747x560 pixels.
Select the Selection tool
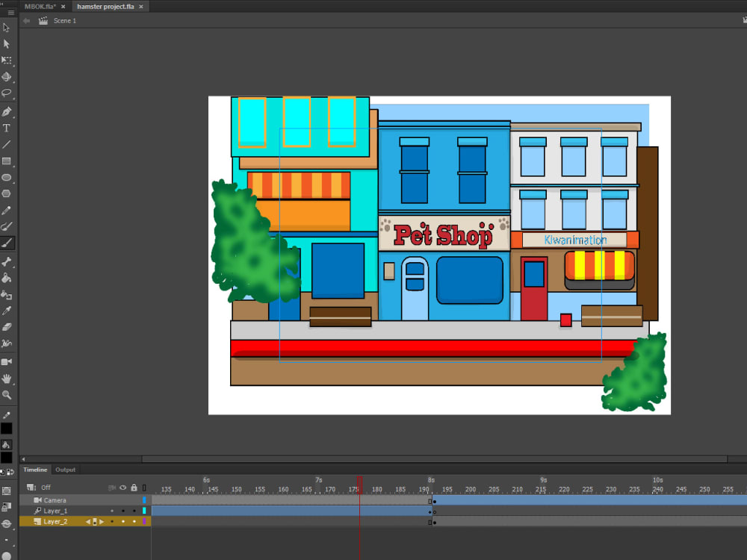[x=7, y=28]
